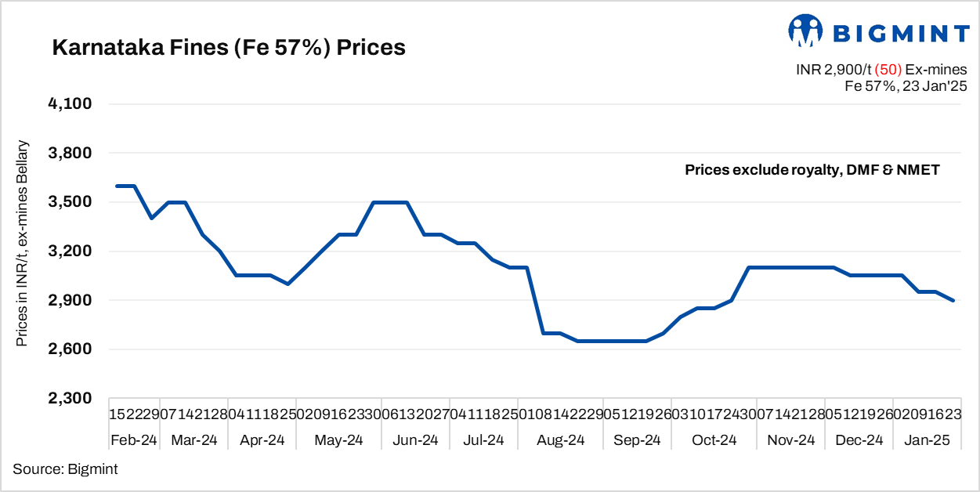
Task: Click the BigMint circular logo icon
Action: coord(805,31)
